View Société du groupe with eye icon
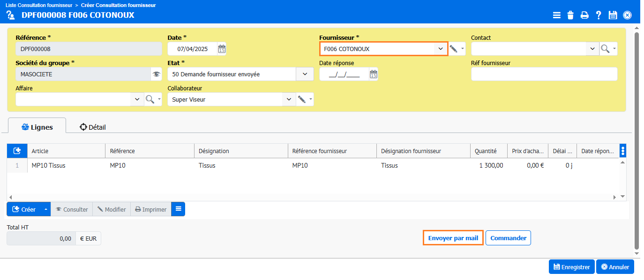Screen dimensions: 644x280 [157, 74]
